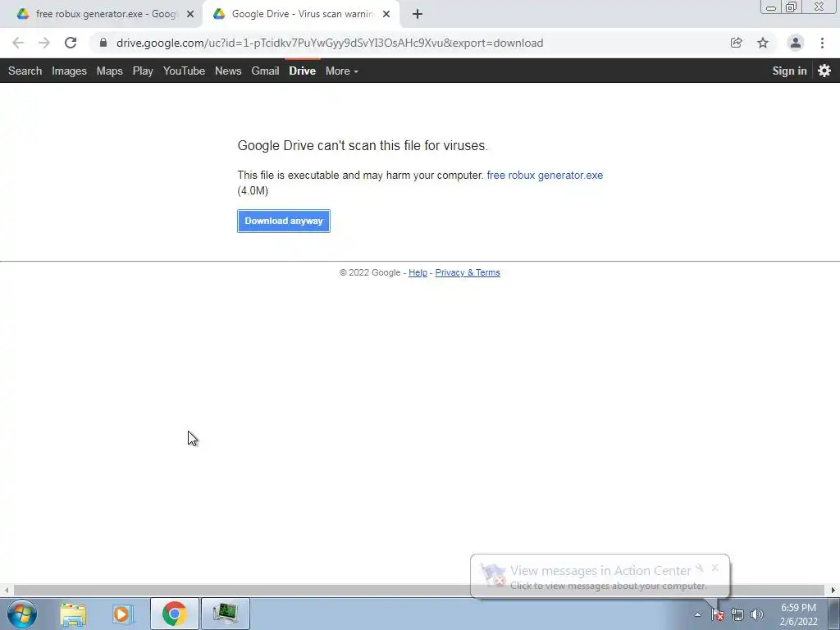Open Gmail in the Google bar
This screenshot has width=840, height=630.
point(265,71)
